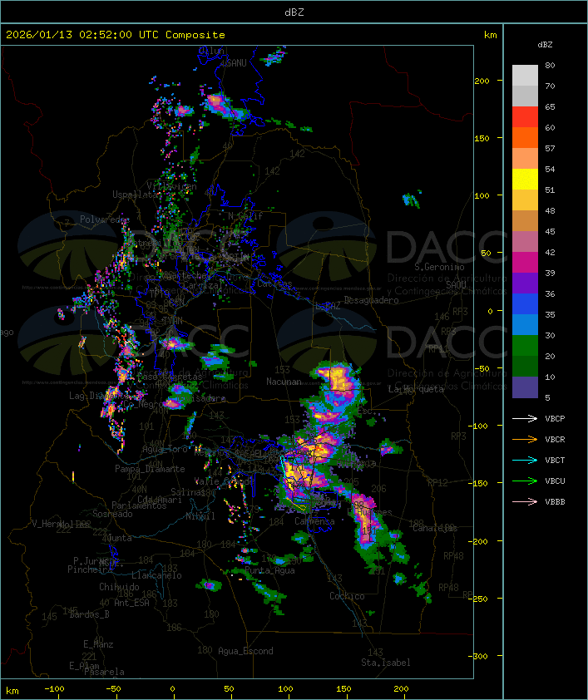Select the Sta.Isabel label on the map

tap(385, 663)
